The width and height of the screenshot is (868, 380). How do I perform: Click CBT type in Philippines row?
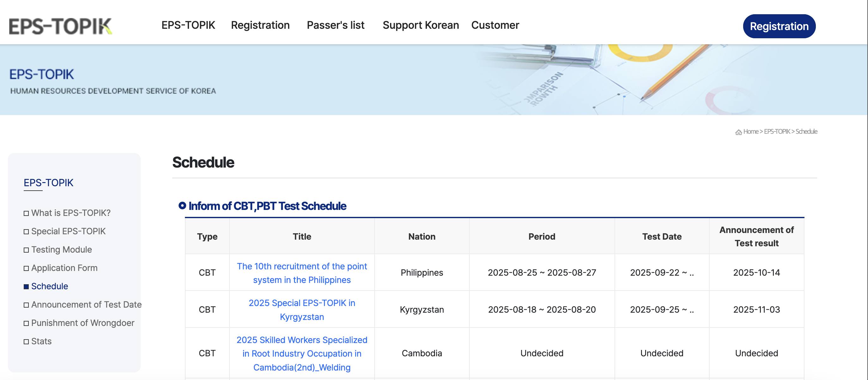(x=207, y=273)
